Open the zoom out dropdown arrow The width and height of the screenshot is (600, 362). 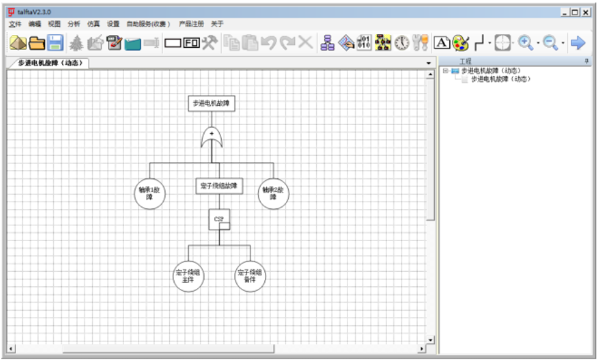point(562,43)
